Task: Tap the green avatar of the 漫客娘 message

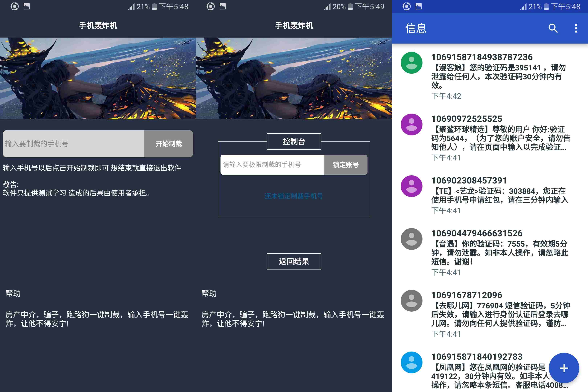Action: (x=411, y=63)
